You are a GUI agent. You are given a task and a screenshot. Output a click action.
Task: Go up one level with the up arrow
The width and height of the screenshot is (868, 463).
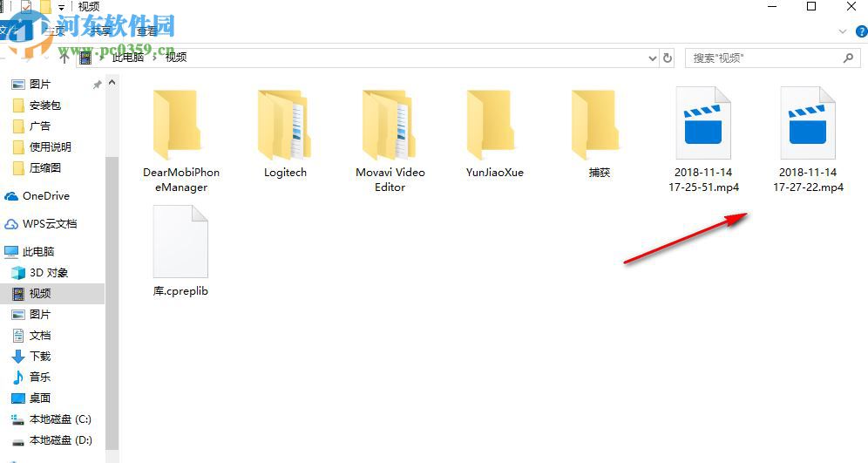pos(64,57)
